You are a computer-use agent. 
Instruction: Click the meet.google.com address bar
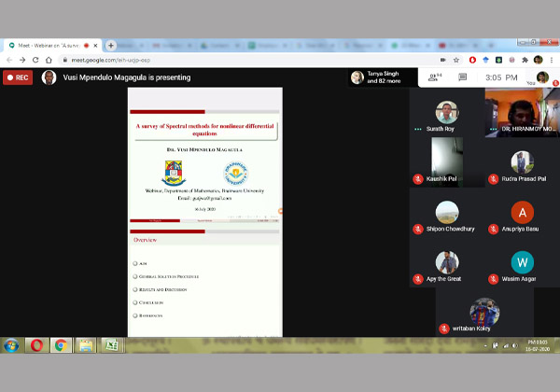click(x=233, y=60)
